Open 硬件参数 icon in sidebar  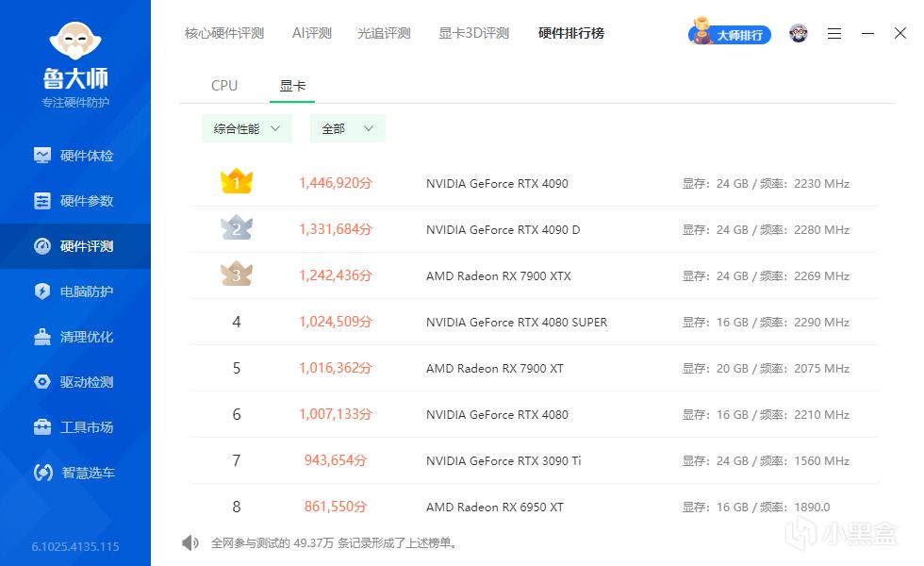[x=42, y=201]
